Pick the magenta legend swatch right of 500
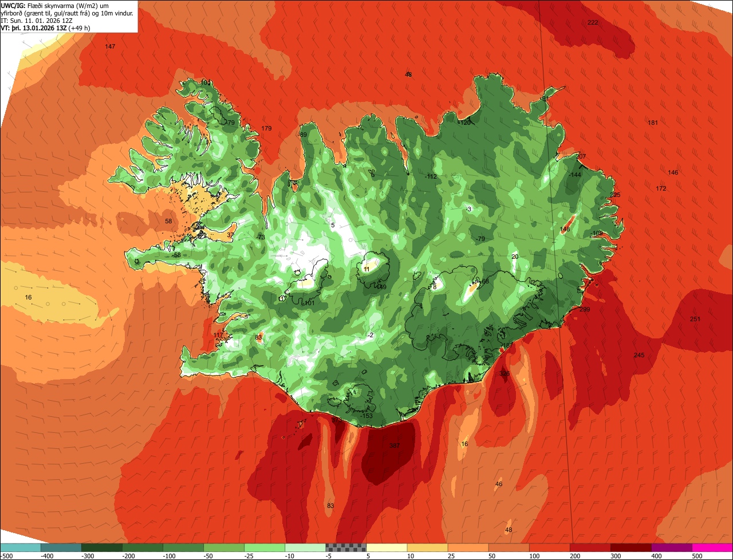This screenshot has width=733, height=560. coord(712,547)
